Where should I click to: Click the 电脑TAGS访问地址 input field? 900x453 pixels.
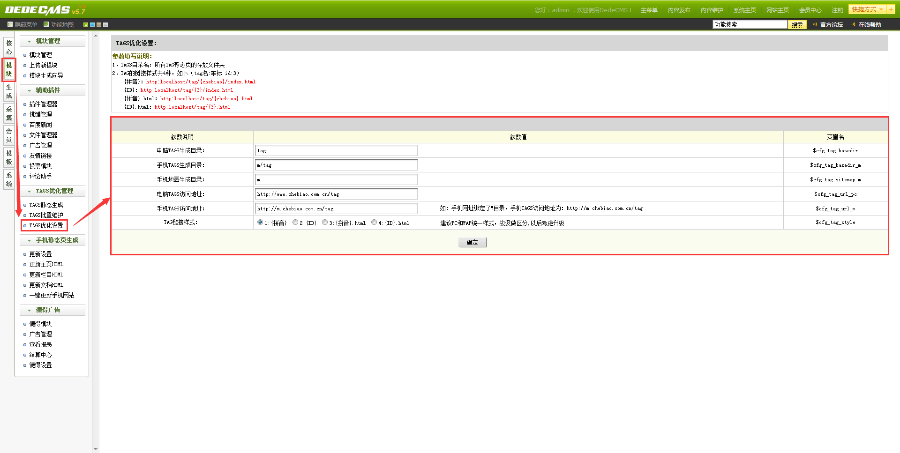pos(336,194)
